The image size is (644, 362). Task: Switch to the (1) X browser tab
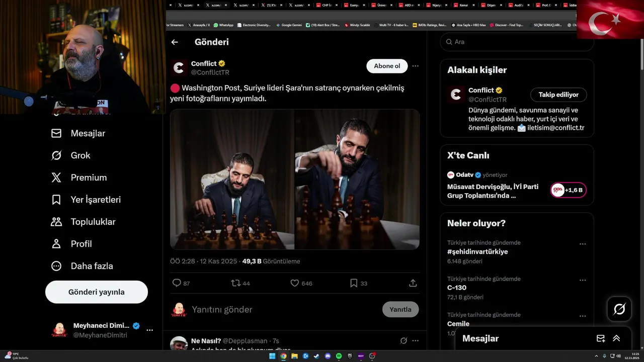272,5
